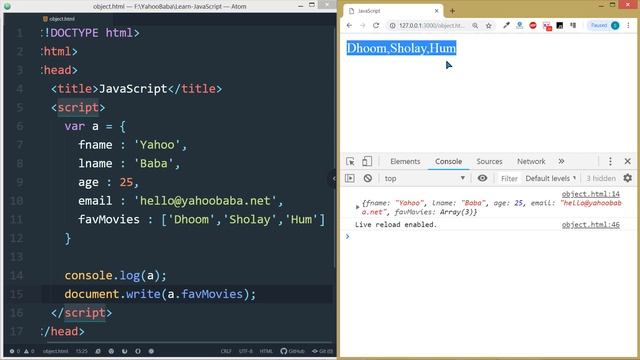Viewport: 640px width, 360px height.
Task: Click the 'Live reload enabled.' console message
Action: 396,224
